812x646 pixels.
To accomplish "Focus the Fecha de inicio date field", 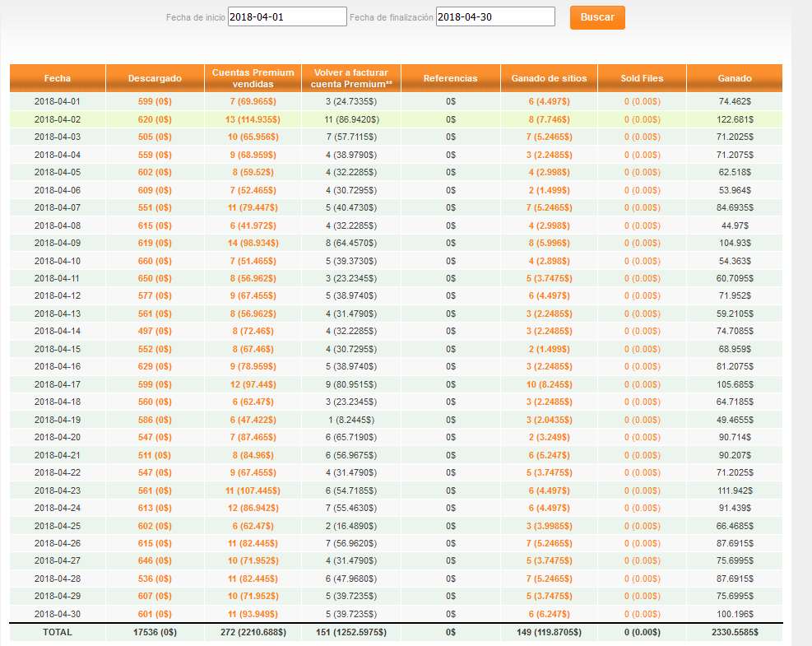I will (x=286, y=17).
